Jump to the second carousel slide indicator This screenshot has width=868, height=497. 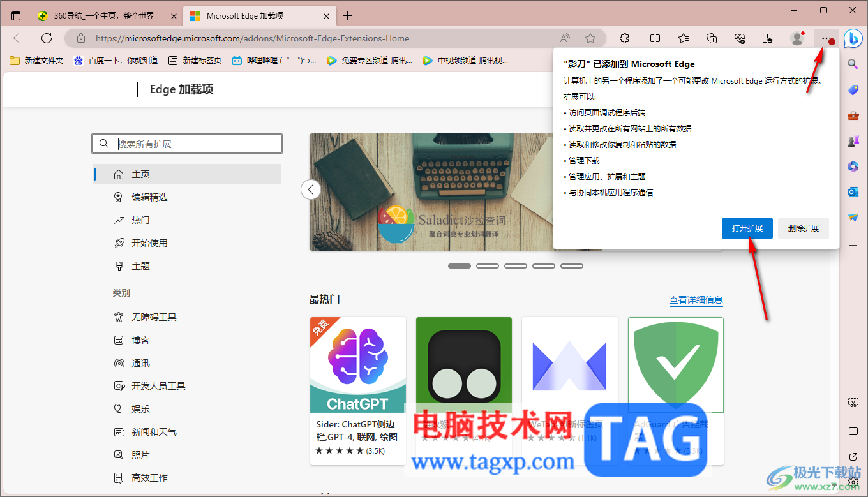point(488,266)
